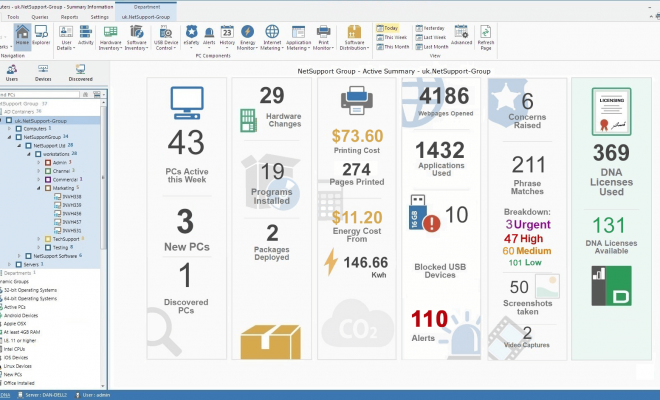
Task: Click the DNA Licenses certificate icon
Action: [611, 112]
